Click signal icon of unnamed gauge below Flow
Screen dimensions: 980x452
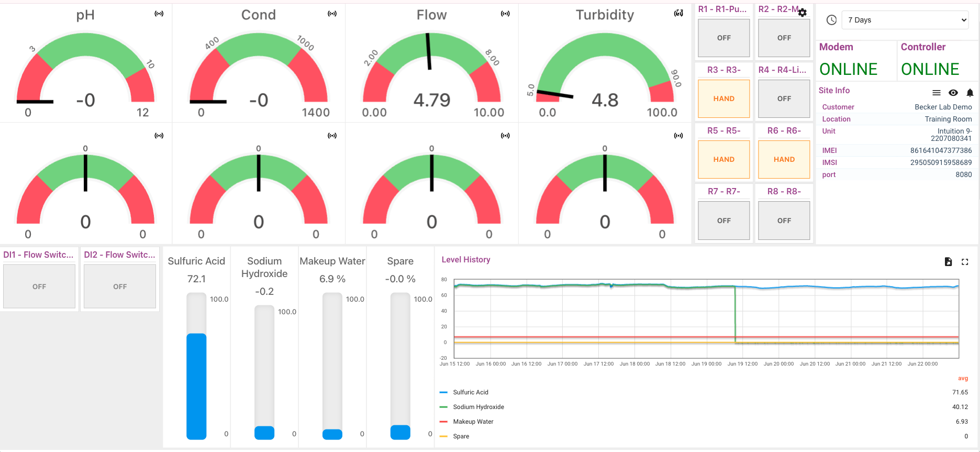pyautogui.click(x=505, y=136)
